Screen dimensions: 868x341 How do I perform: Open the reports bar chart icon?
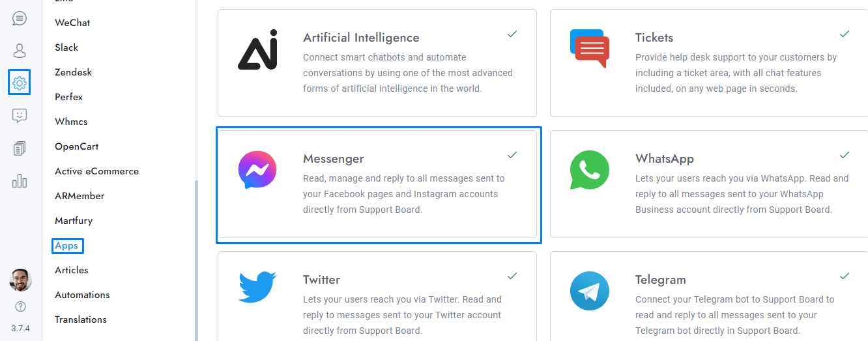tap(20, 181)
